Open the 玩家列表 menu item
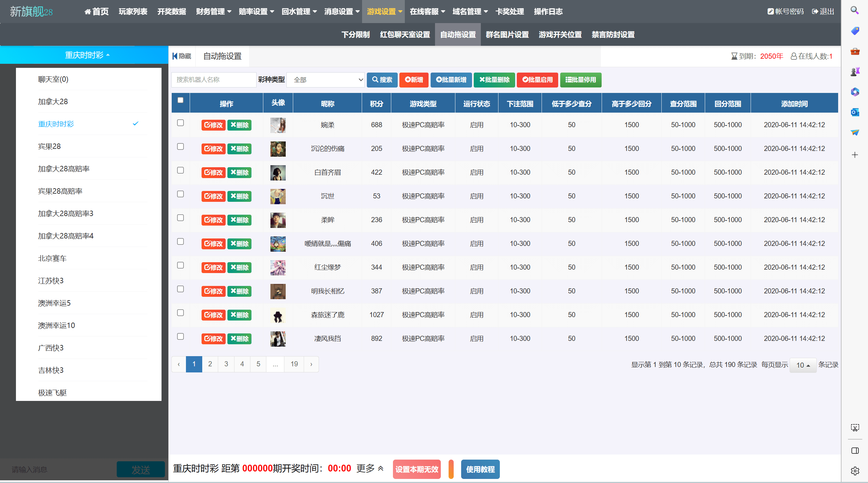The width and height of the screenshot is (868, 483). pos(133,12)
